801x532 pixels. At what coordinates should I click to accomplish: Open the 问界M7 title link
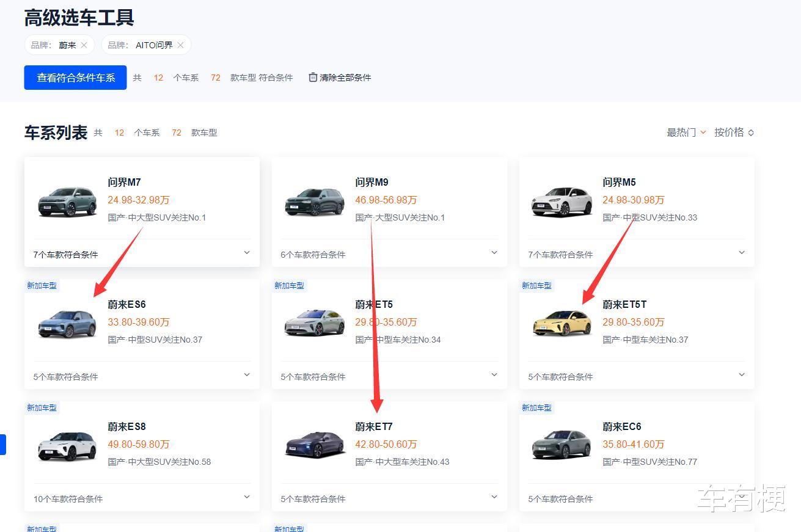(125, 182)
